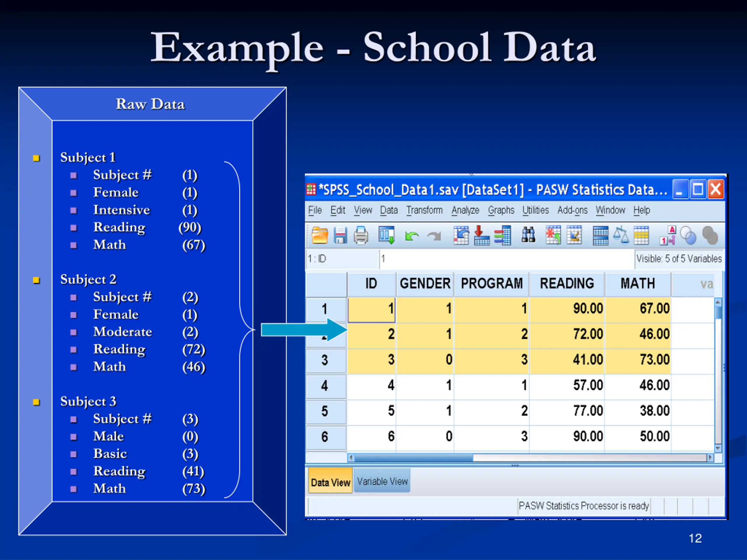Open Weight cases scales icon
This screenshot has height=560, width=747.
621,235
